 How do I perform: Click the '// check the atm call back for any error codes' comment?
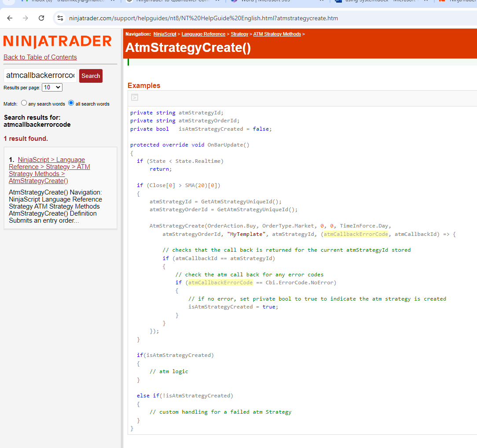[x=250, y=275]
